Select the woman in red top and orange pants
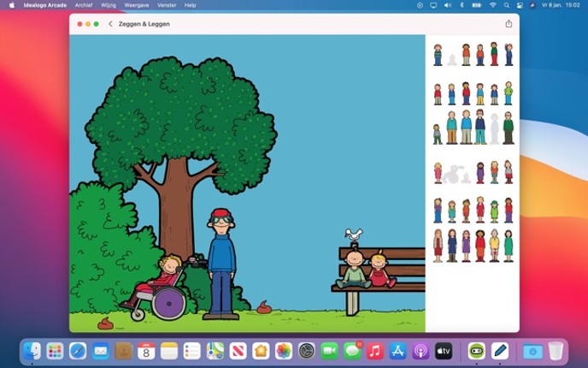588x368 pixels. coord(480,246)
